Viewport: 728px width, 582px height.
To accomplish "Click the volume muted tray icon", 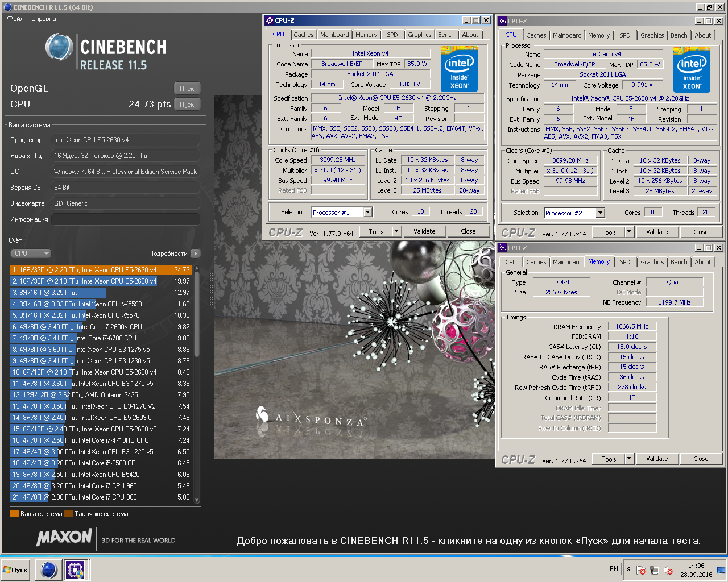I will [x=668, y=570].
